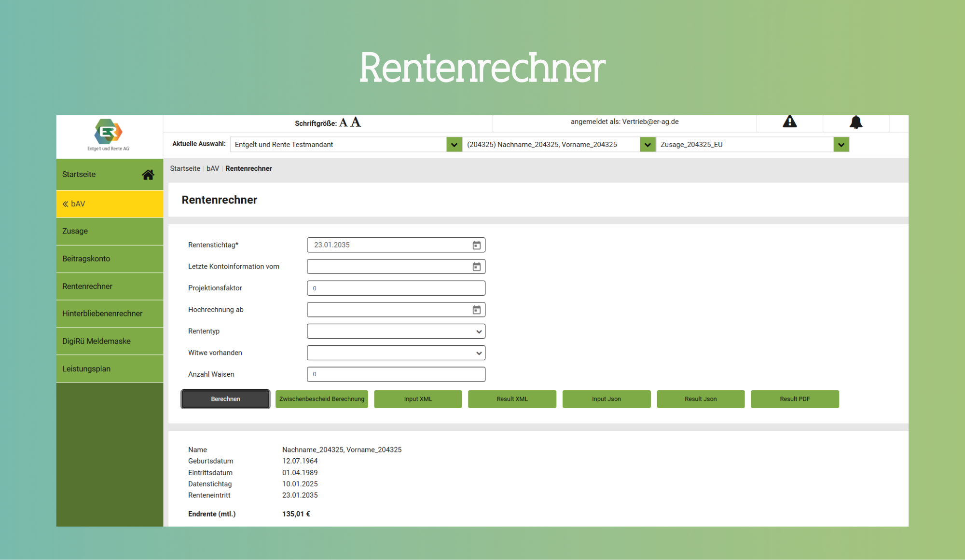
Task: Open the Zusage_204325_EU dropdown
Action: point(841,145)
